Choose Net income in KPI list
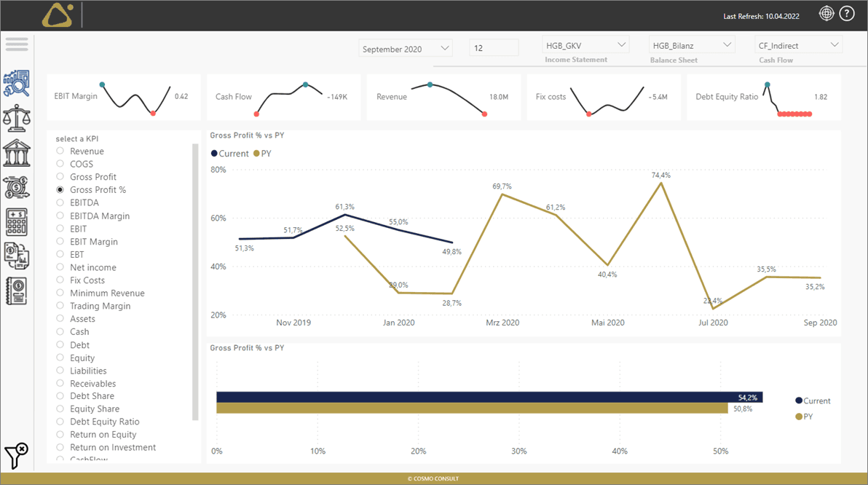This screenshot has width=868, height=485. point(60,268)
